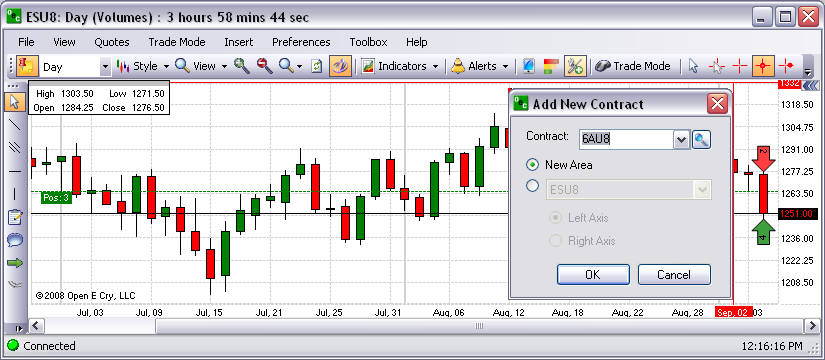Click the refresh chart icon

(316, 66)
